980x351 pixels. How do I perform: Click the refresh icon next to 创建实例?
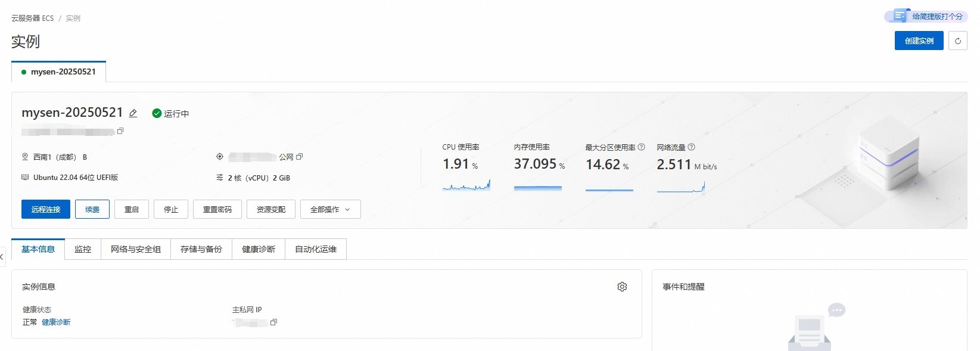pyautogui.click(x=957, y=41)
